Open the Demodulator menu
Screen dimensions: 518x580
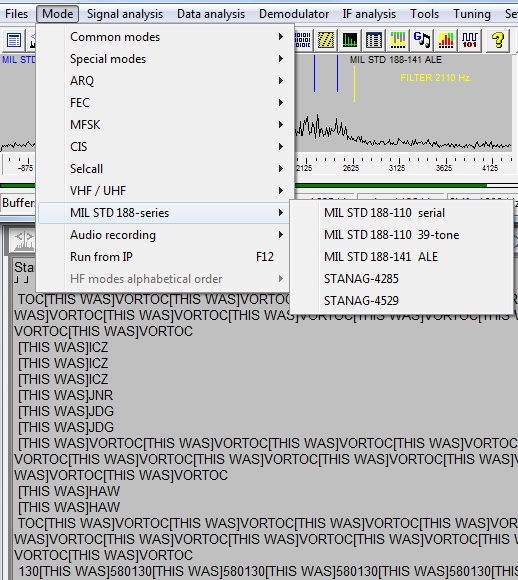click(294, 14)
